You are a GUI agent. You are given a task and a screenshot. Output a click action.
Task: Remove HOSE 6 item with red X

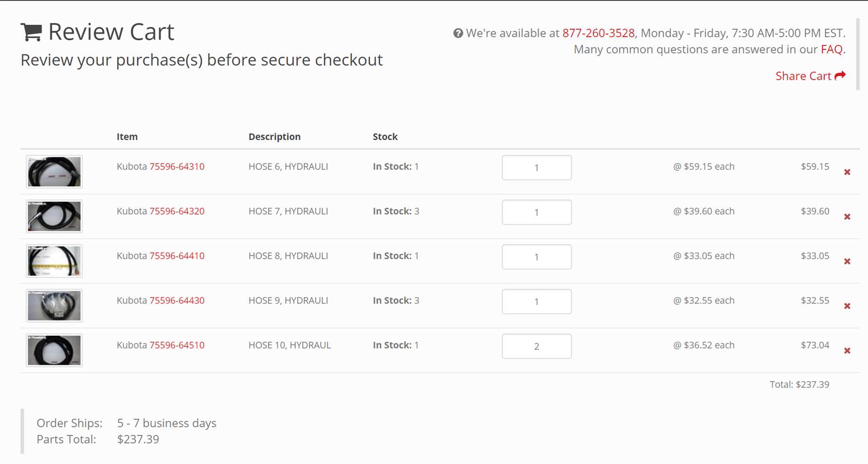847,172
